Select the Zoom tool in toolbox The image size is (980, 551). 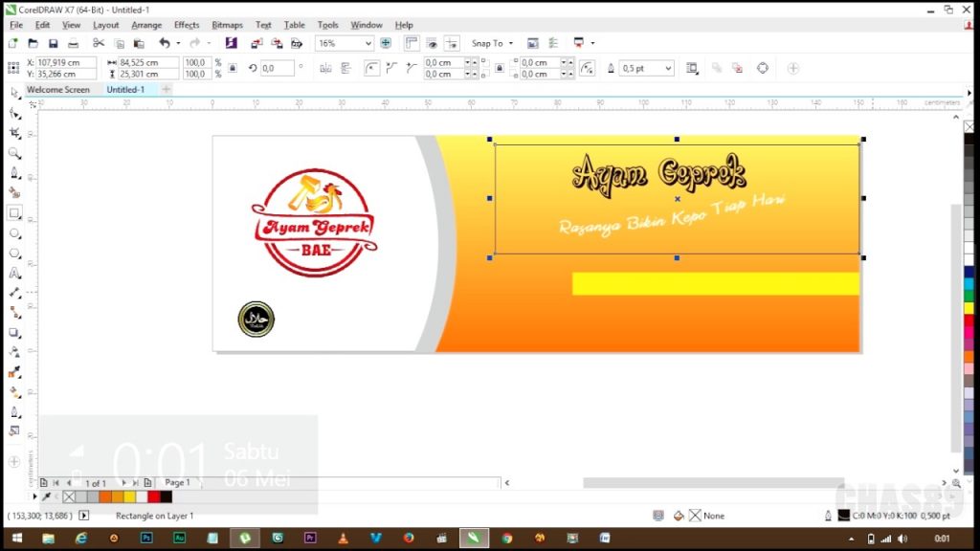(x=15, y=153)
